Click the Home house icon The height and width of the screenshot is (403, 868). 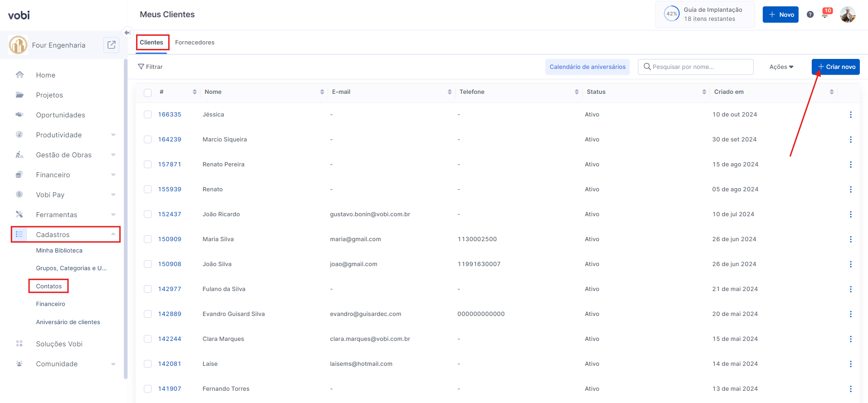[x=20, y=75]
